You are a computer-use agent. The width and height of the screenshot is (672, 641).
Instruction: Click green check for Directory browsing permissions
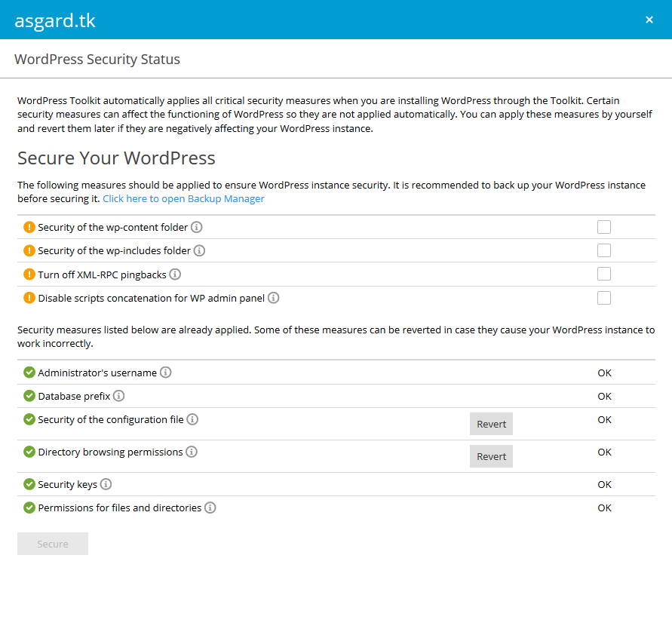tap(29, 452)
